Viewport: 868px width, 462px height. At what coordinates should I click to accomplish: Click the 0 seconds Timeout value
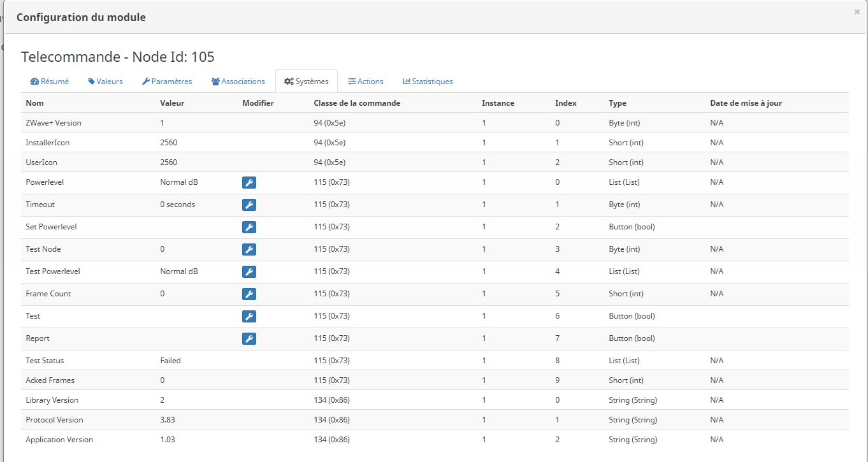pos(178,205)
